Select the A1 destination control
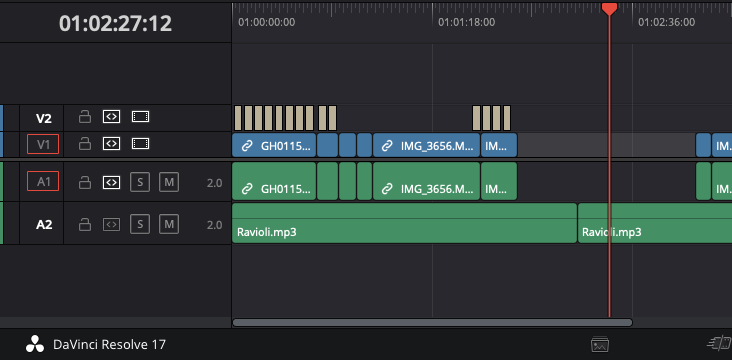The width and height of the screenshot is (732, 360). click(43, 181)
